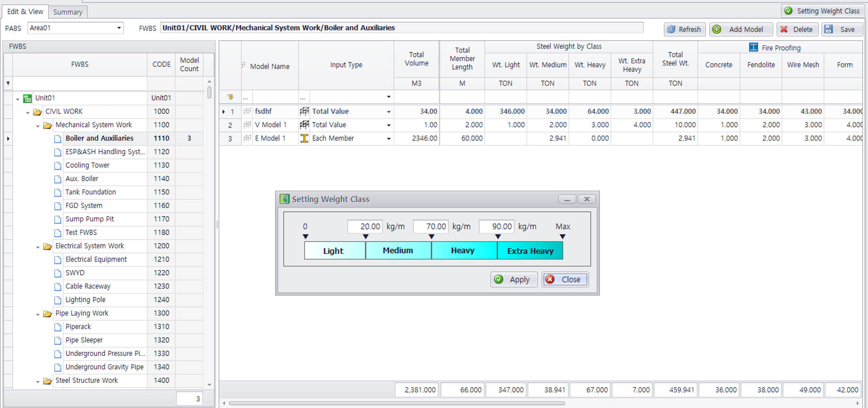Click the green Add Model icon
The image size is (868, 408).
[x=717, y=30]
